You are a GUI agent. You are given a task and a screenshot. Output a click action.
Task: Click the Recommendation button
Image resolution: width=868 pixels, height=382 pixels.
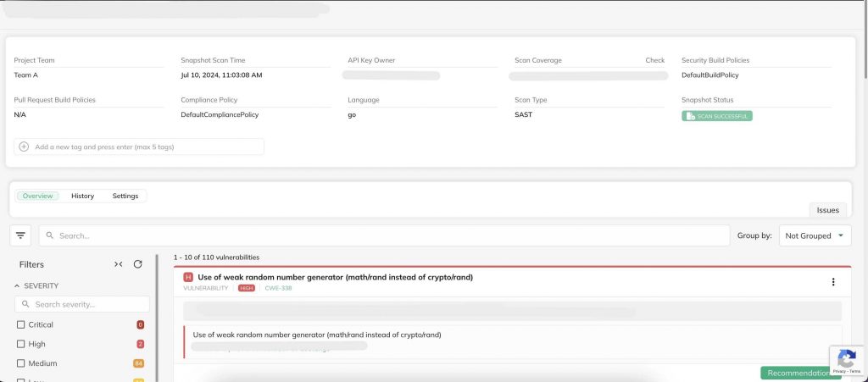coord(794,373)
